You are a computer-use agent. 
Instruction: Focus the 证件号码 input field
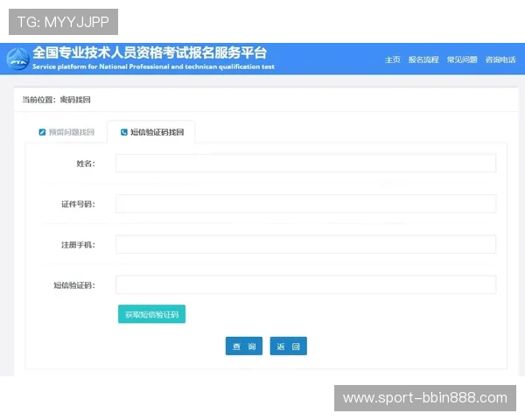click(305, 204)
